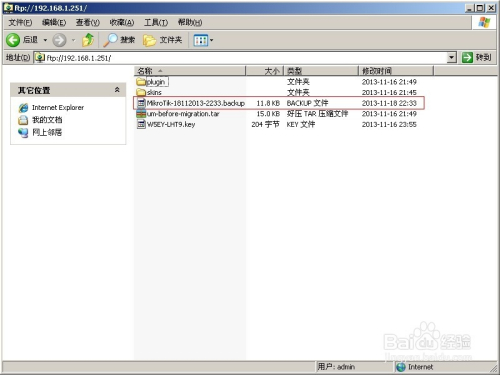Click the folder name plugin
Viewport: 500px width, 375px height.
(x=156, y=82)
